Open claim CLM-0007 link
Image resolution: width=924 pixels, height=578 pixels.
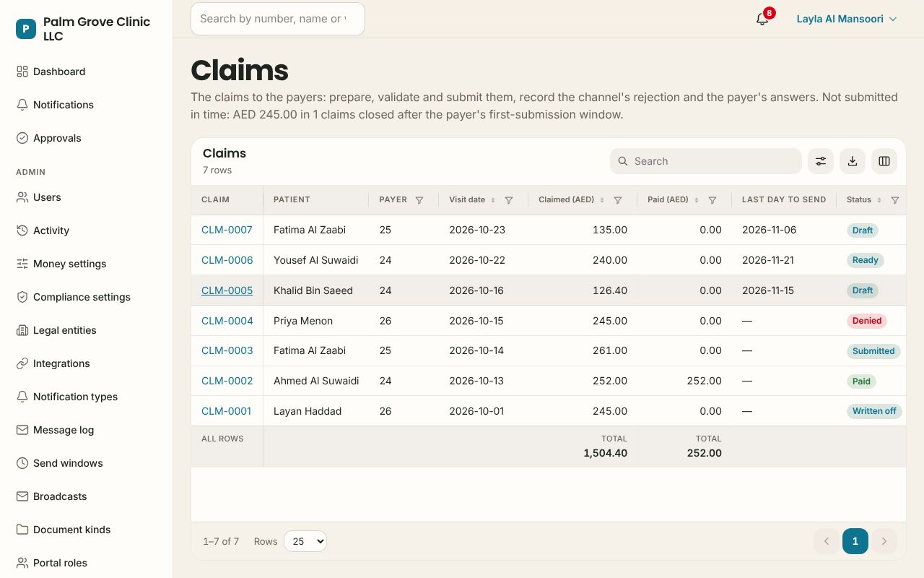click(x=227, y=230)
